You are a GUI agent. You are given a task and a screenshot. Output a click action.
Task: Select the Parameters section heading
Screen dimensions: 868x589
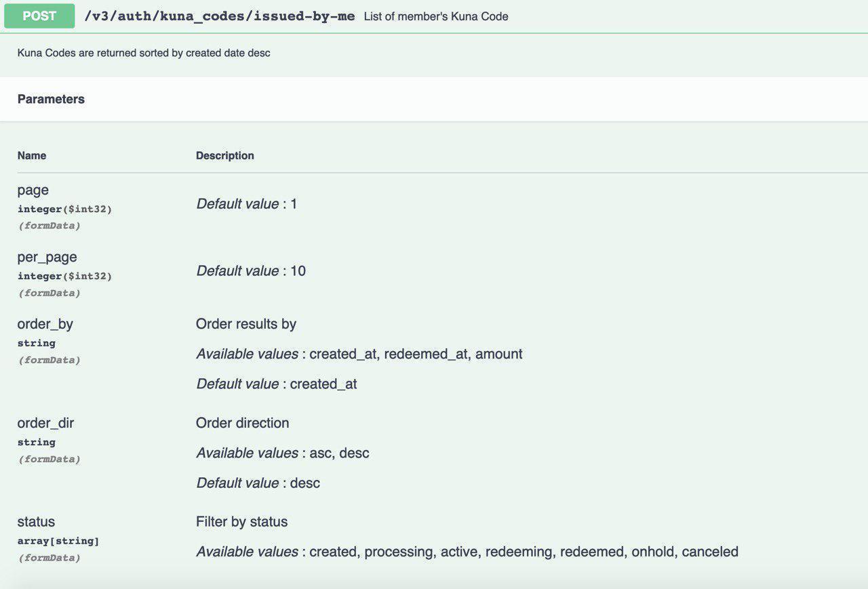(x=51, y=99)
